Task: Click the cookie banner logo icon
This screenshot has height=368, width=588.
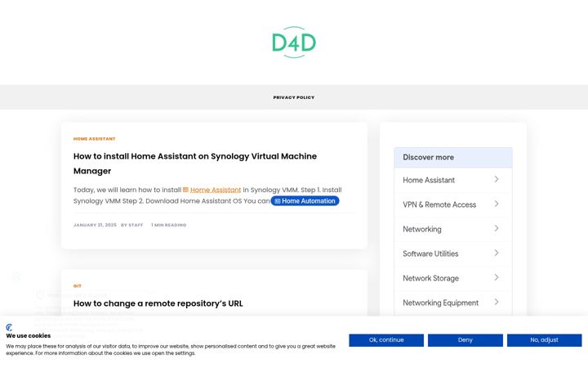Action: click(x=9, y=327)
